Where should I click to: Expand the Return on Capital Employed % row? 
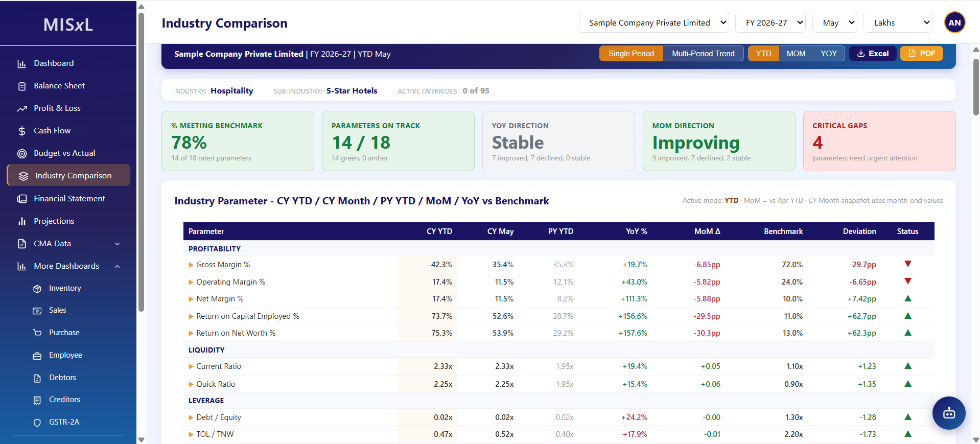(x=191, y=316)
